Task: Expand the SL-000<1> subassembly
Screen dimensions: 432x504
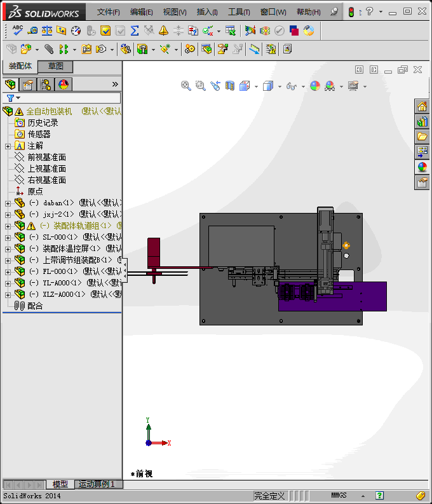Action: pos(8,238)
